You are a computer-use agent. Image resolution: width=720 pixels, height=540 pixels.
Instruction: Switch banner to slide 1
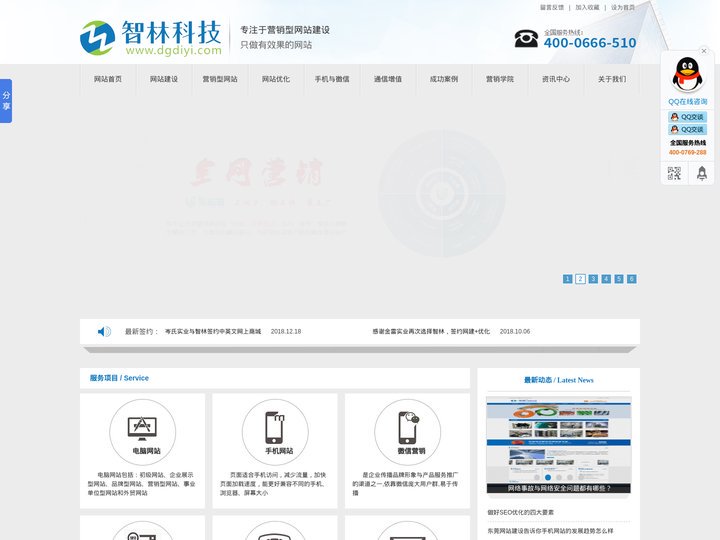pyautogui.click(x=568, y=279)
